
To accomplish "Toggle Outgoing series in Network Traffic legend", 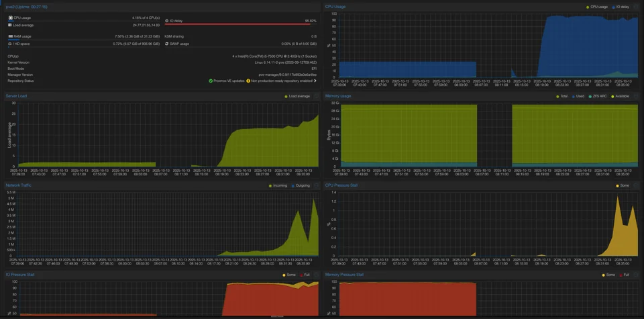I will tap(301, 185).
